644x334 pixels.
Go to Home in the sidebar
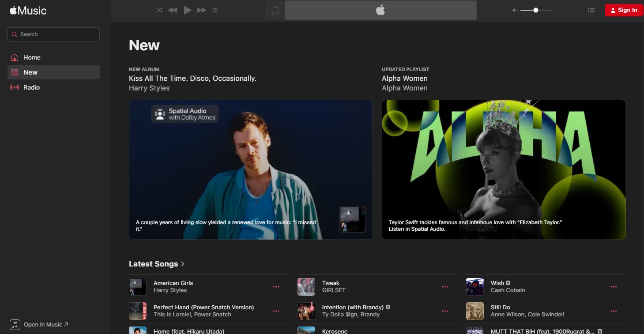pos(54,57)
